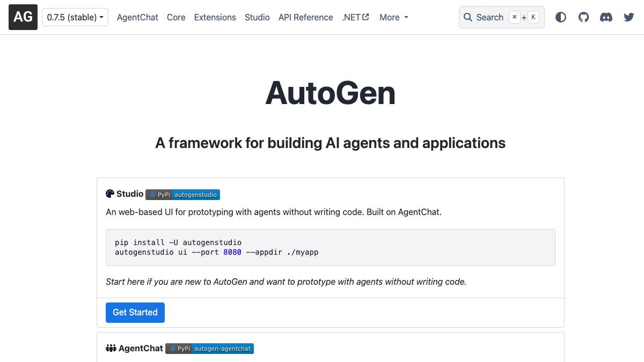Click the Search button field
Screen dimensions: 644x362
[502, 17]
